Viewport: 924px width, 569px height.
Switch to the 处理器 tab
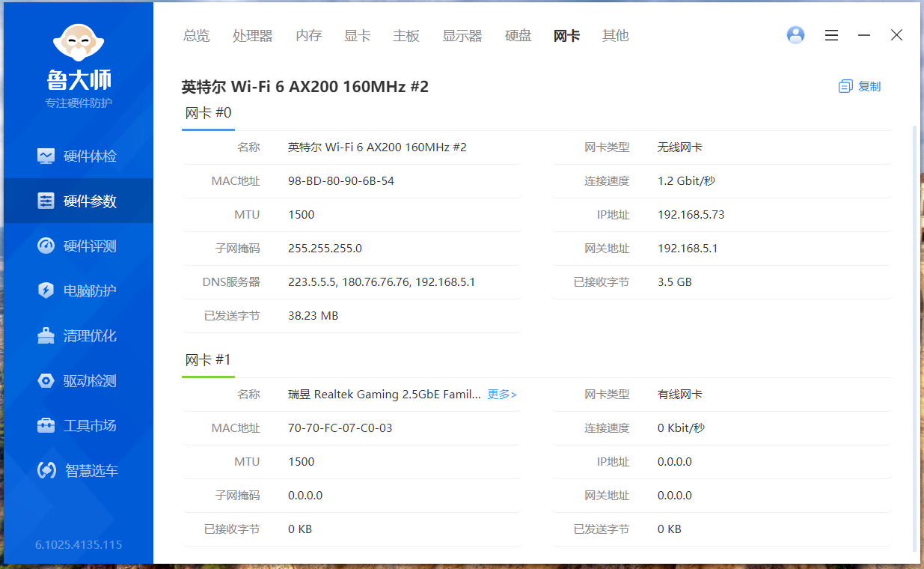(x=253, y=35)
